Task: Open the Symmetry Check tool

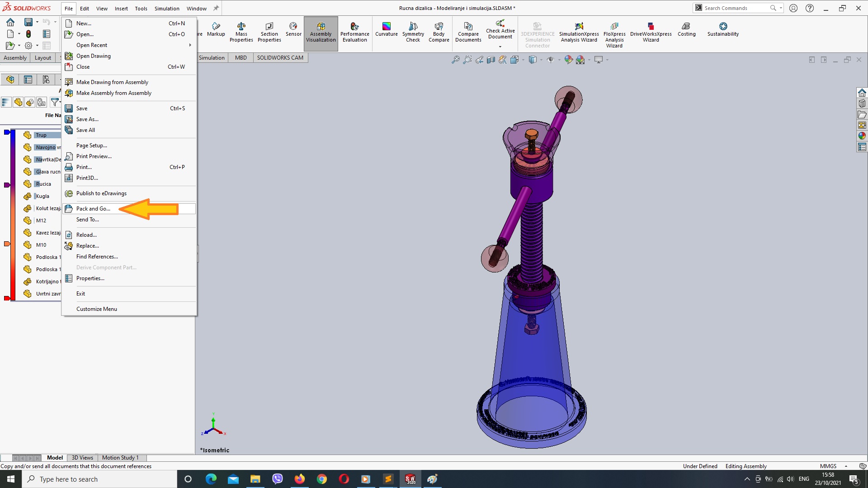Action: pos(413,32)
